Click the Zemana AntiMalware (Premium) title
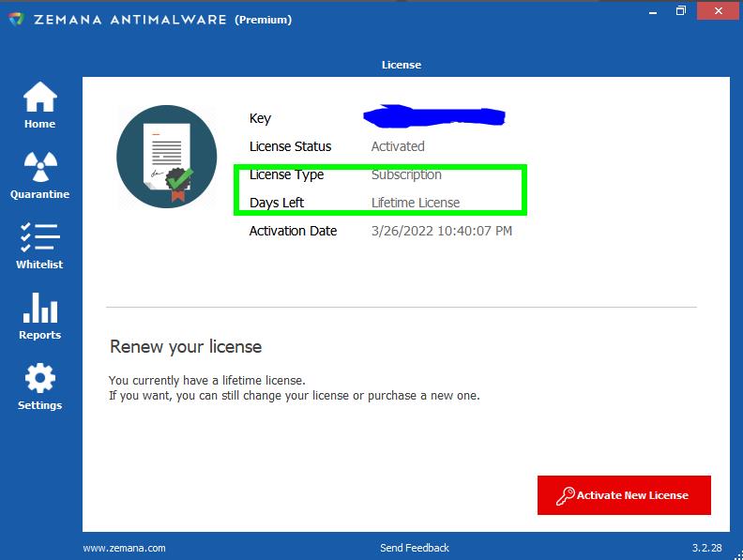This screenshot has height=560, width=743. 162,20
